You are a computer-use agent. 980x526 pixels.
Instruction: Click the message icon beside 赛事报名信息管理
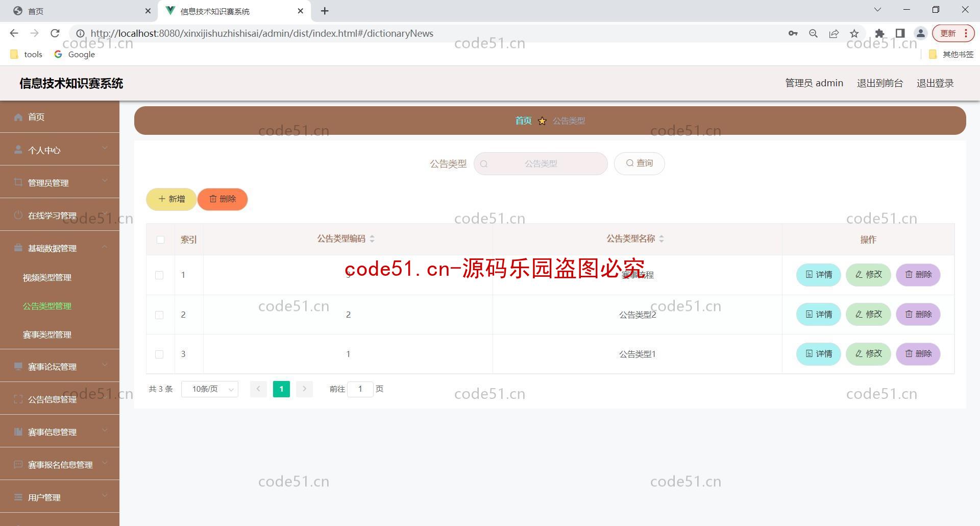click(18, 464)
